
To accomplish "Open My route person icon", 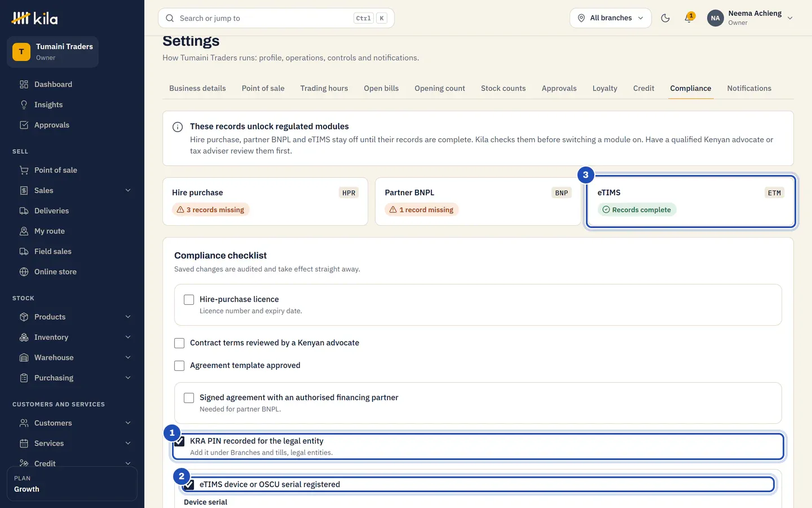I will 24,231.
